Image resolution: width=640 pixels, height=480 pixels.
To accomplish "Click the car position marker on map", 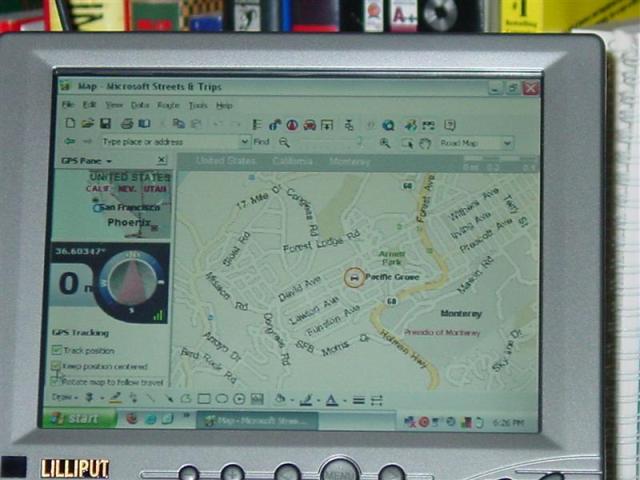I will point(354,278).
